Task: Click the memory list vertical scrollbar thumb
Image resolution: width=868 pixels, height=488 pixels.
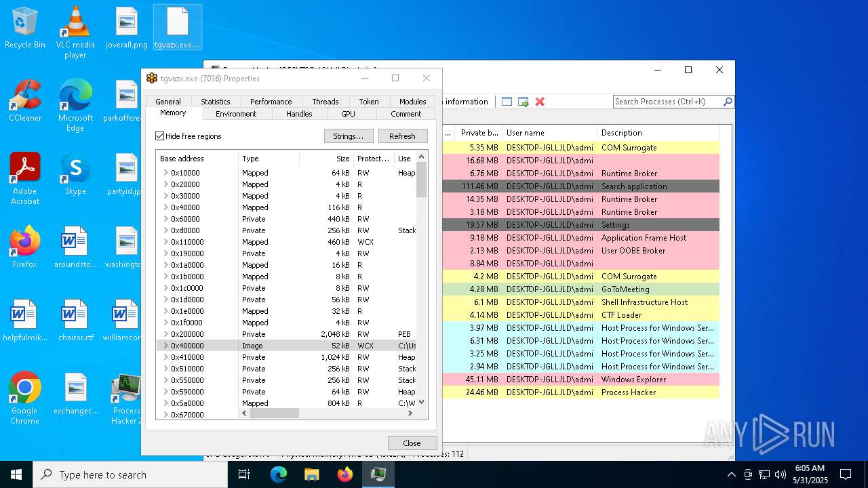Action: coord(421,180)
